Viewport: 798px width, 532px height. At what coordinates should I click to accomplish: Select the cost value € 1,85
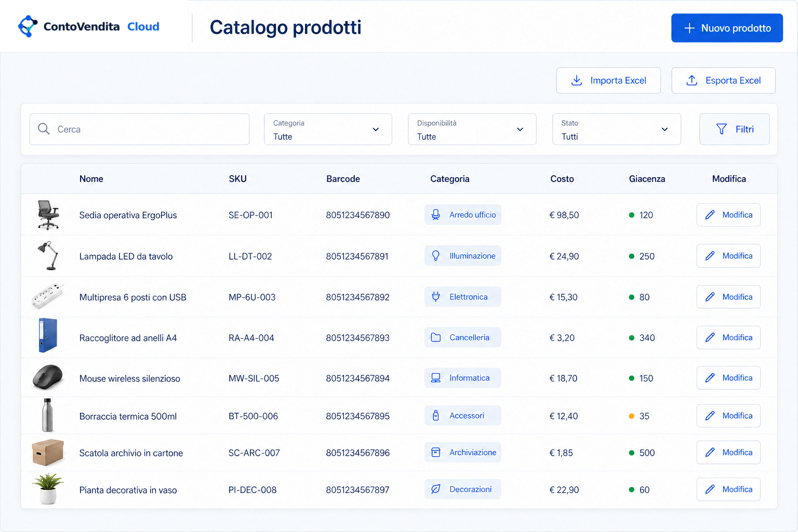click(561, 453)
